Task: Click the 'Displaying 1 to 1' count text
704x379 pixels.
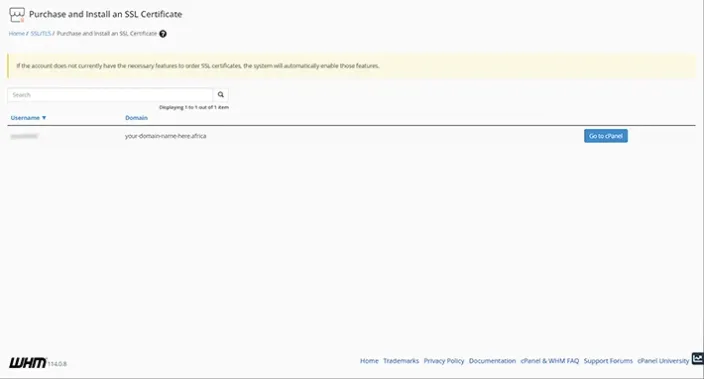Action: tap(194, 107)
